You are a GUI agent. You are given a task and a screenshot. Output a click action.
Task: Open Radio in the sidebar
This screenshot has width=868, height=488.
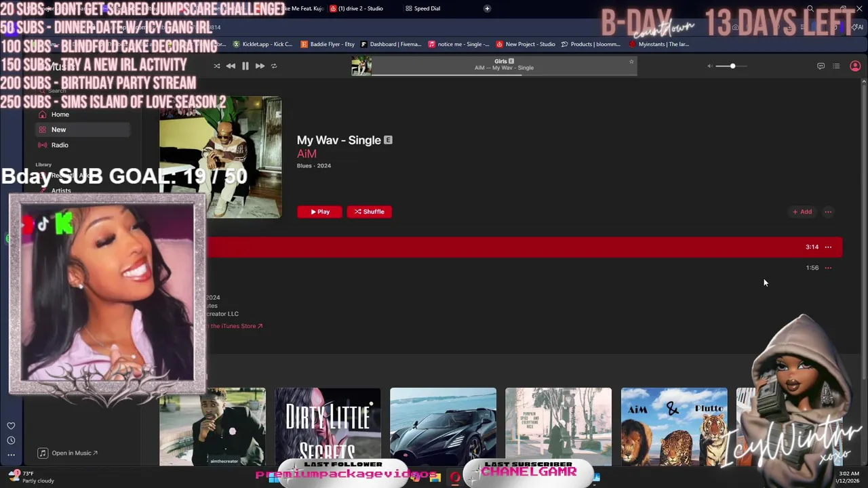[x=60, y=145]
